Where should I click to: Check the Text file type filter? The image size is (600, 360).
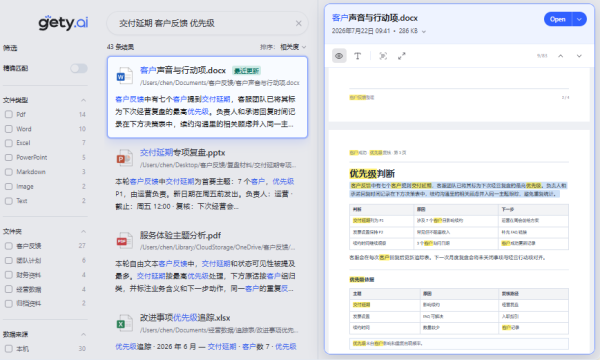tap(8, 201)
